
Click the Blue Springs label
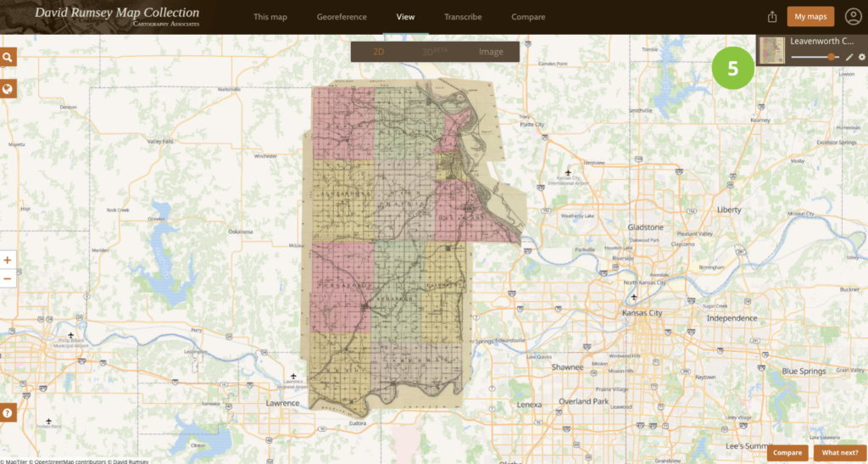[x=804, y=371]
